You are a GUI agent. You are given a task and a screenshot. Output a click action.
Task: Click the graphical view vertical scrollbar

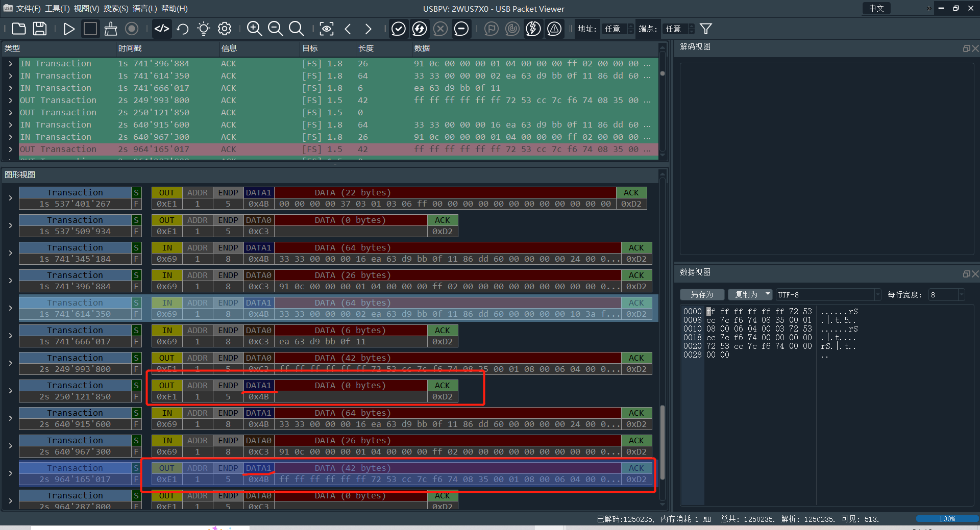click(662, 444)
